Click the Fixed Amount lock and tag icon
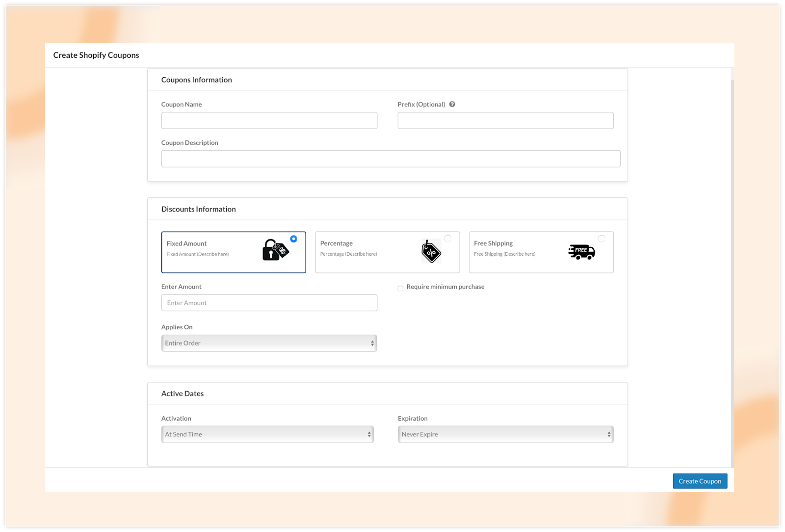Viewport: 785px width, 532px height. coord(276,250)
